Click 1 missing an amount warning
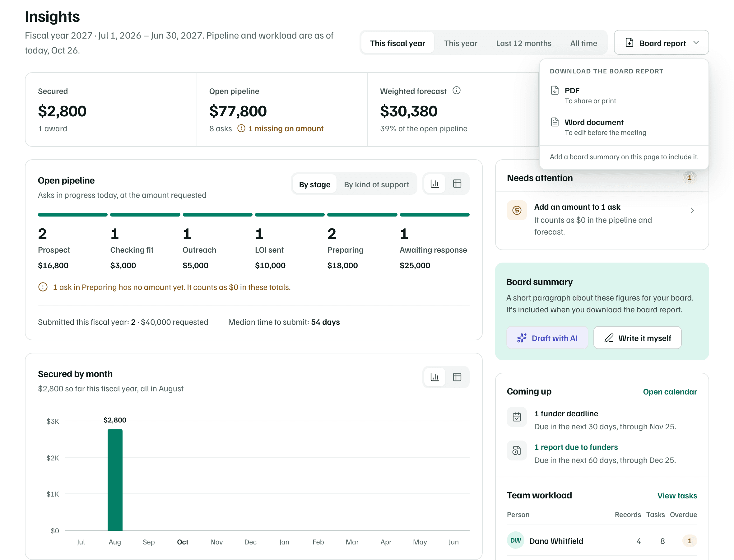 click(x=280, y=129)
